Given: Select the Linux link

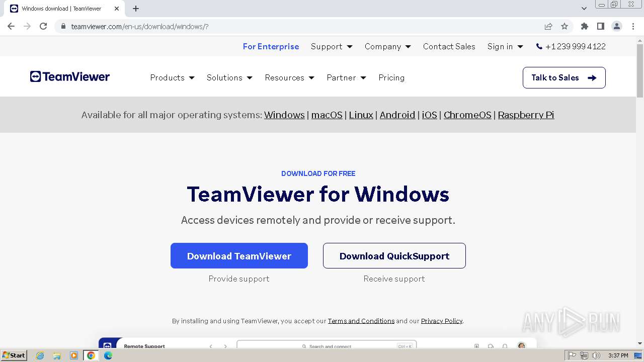Looking at the screenshot, I should point(361,115).
